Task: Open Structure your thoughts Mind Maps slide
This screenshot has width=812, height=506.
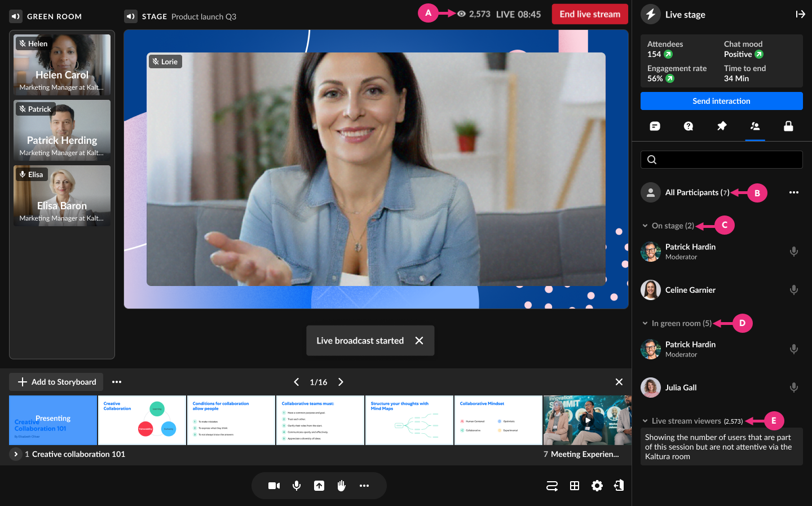Action: click(x=409, y=420)
